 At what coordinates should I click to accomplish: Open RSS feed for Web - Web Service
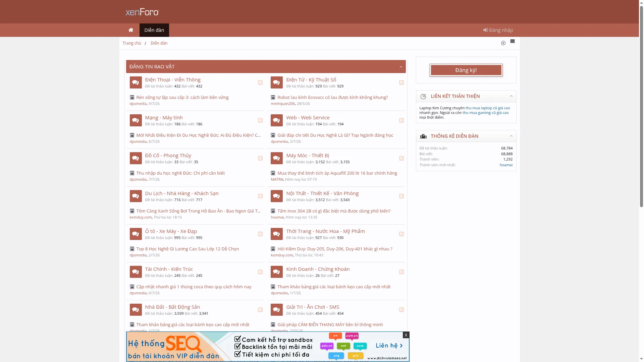click(401, 120)
